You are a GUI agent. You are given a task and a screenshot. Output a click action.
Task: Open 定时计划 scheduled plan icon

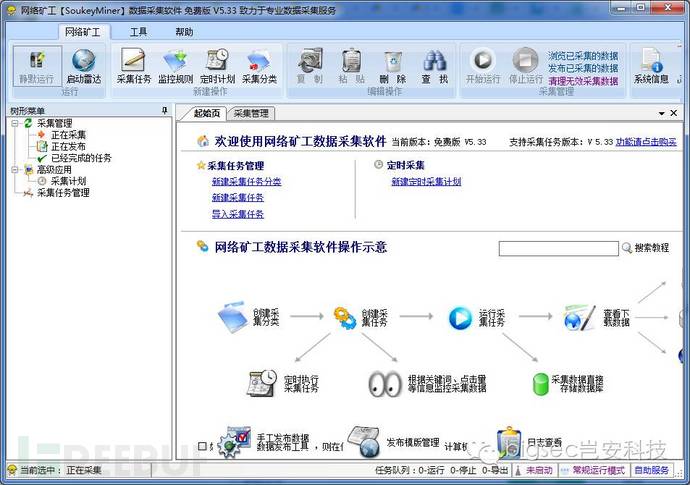217,60
